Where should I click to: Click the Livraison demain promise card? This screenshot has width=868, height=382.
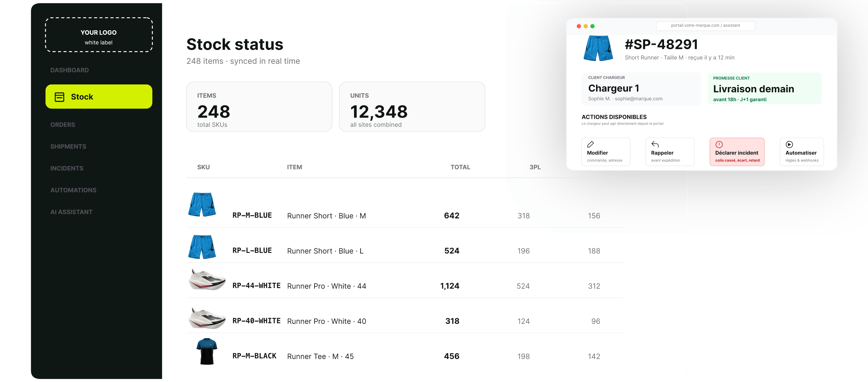(765, 88)
